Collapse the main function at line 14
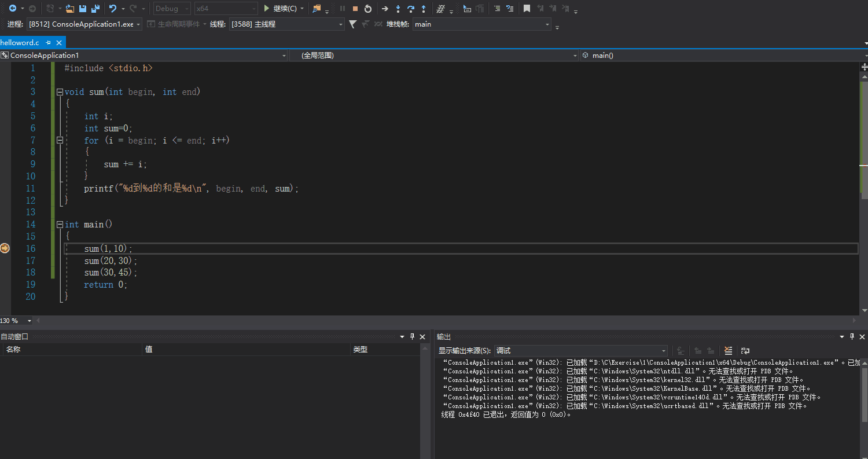 [x=60, y=225]
